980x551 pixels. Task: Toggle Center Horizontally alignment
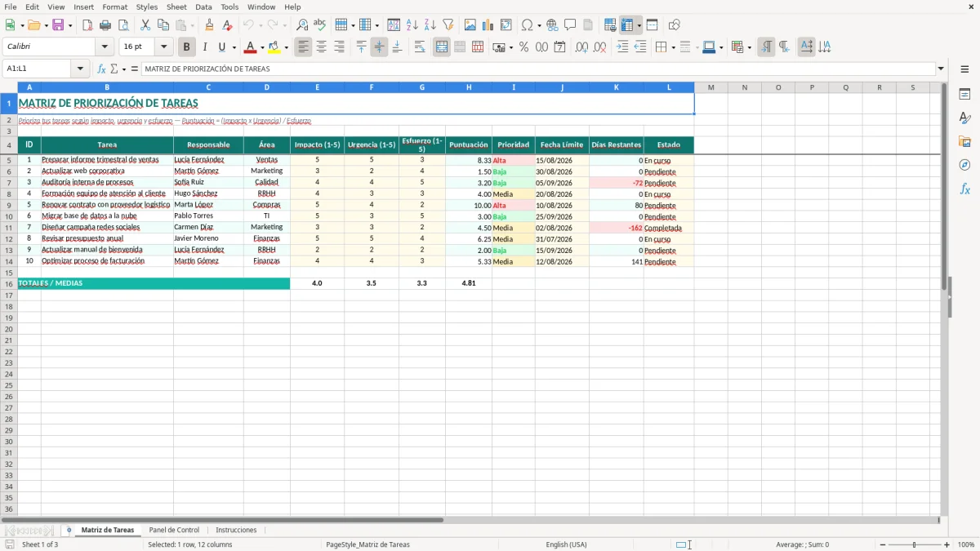[x=321, y=47]
